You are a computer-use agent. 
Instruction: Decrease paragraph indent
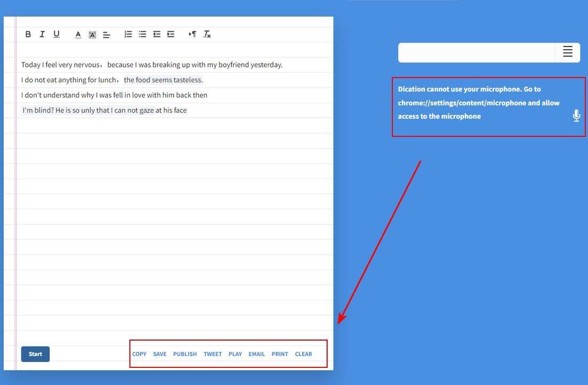pos(157,34)
